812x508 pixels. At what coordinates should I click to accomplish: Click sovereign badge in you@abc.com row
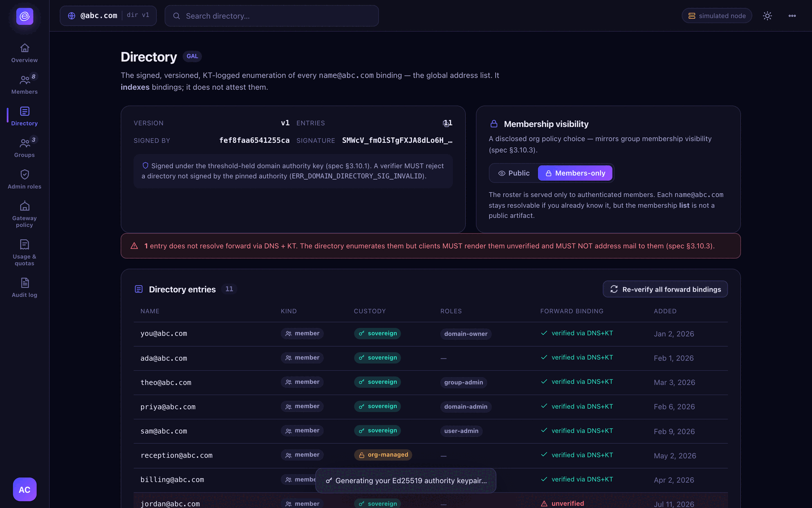(x=378, y=334)
